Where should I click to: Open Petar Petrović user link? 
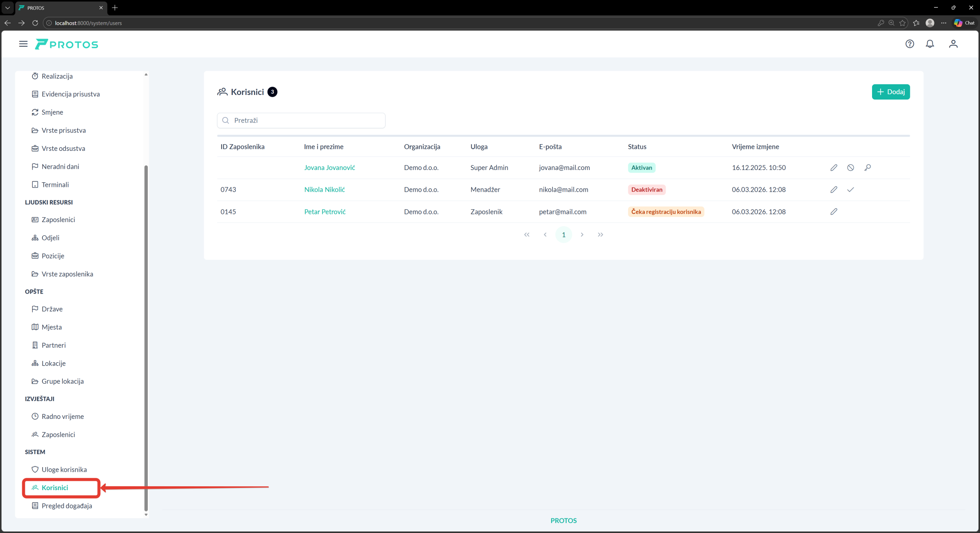coord(325,212)
